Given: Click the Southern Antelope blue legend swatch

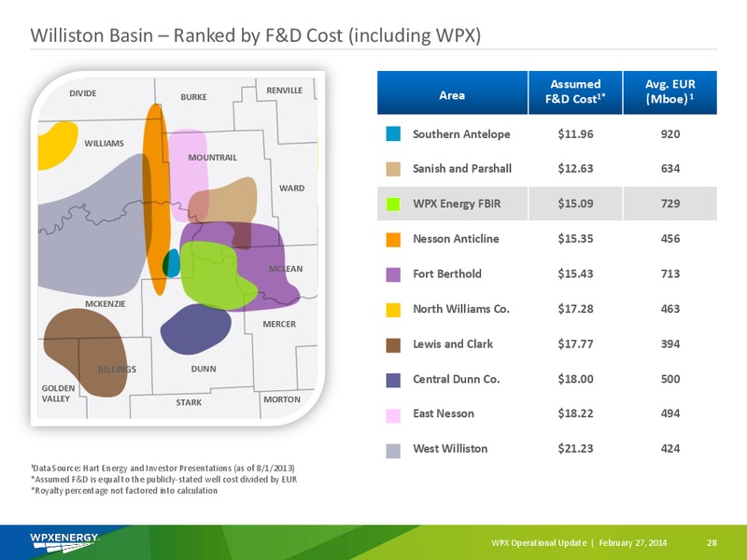Looking at the screenshot, I should click(393, 133).
